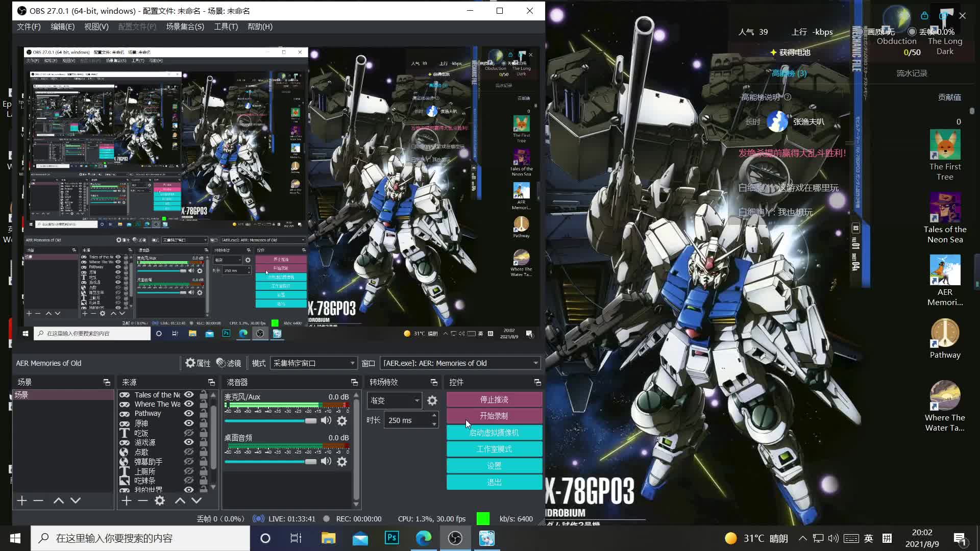The width and height of the screenshot is (980, 551).
Task: Toggle lock for the Pathway source
Action: point(204,414)
